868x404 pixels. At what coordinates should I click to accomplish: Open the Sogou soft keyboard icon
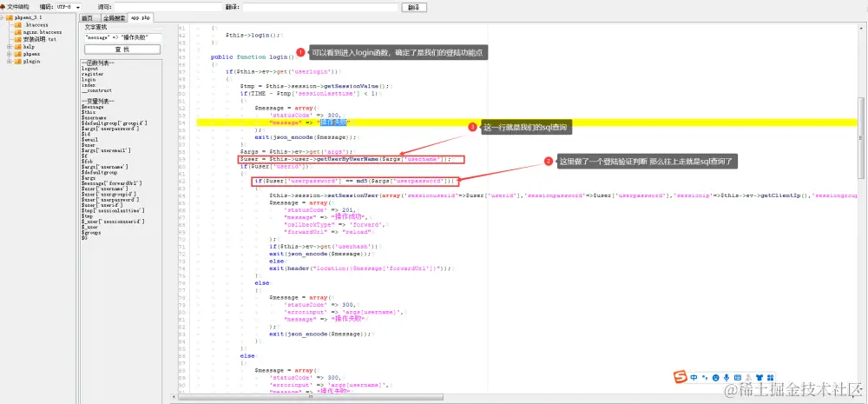pos(737,377)
